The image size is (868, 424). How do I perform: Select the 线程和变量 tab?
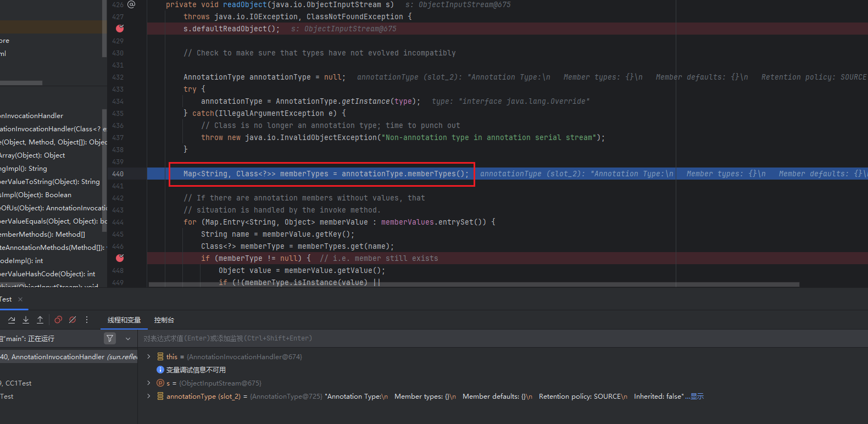[x=124, y=320]
